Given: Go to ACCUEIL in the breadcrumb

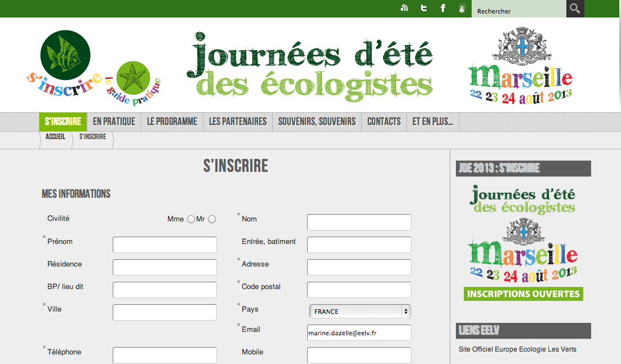Looking at the screenshot, I should (55, 137).
